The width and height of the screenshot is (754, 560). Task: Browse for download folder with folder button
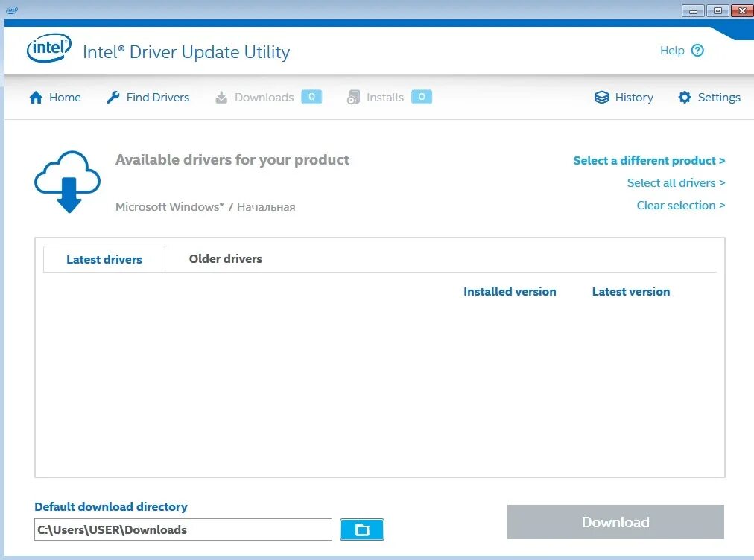pos(361,529)
